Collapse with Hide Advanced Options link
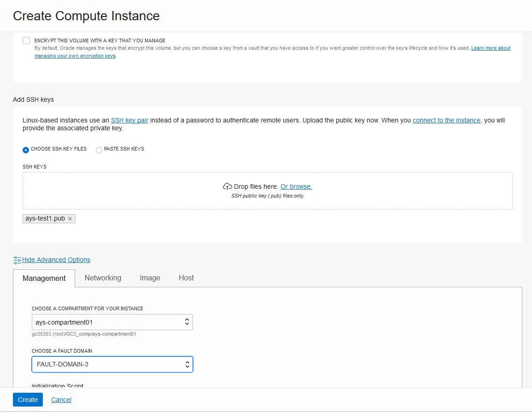532x413 pixels. (x=56, y=260)
